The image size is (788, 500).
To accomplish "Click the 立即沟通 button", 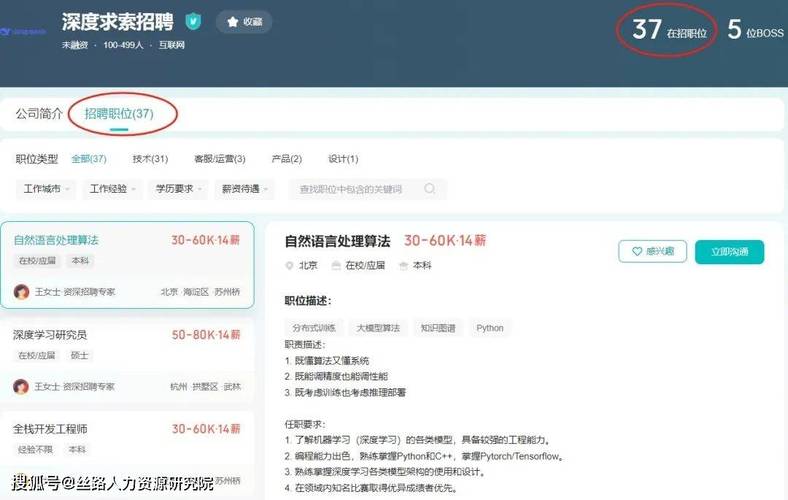I will click(x=729, y=252).
